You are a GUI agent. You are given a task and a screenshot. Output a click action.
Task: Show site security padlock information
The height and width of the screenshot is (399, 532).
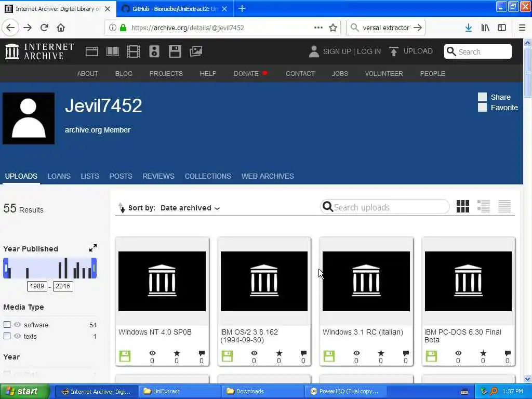pyautogui.click(x=123, y=28)
